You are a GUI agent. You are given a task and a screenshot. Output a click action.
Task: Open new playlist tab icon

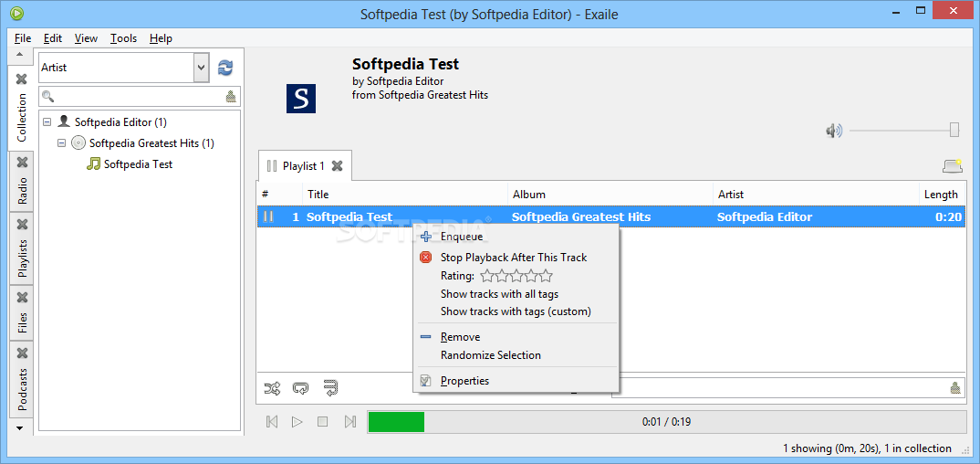(953, 166)
